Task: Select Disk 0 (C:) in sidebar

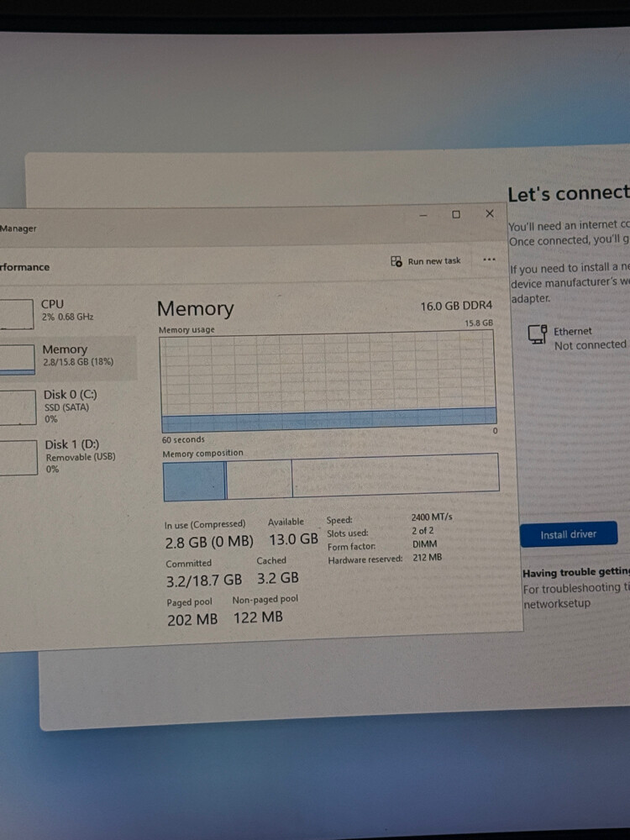Action: click(67, 407)
